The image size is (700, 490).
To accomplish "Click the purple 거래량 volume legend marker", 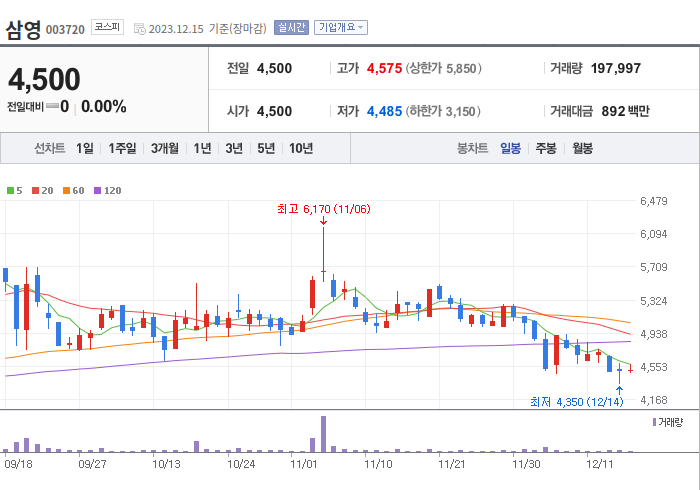I will click(x=654, y=422).
